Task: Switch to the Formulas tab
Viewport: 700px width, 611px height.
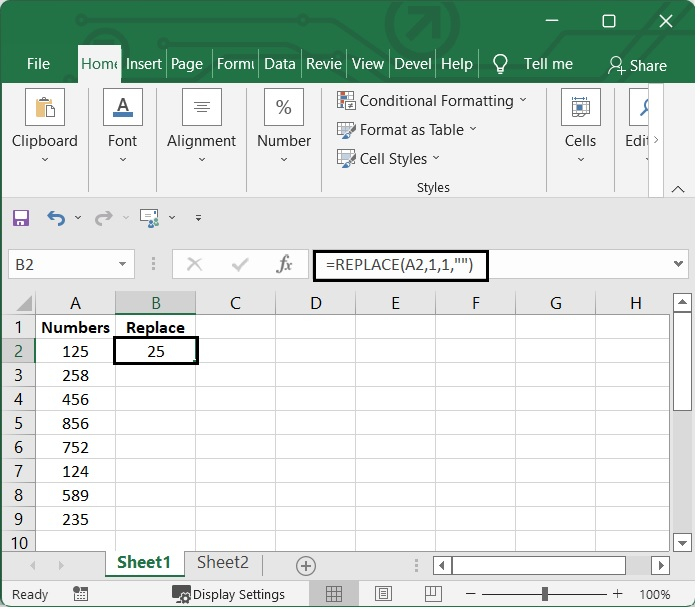Action: pos(235,64)
